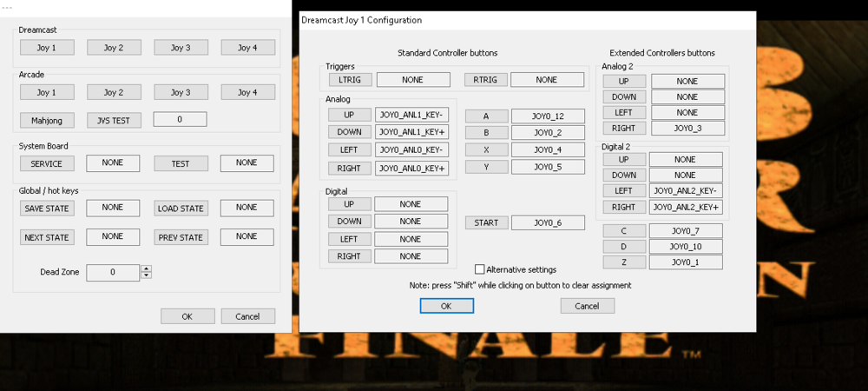Open Arcade Joy 1 configuration
The image size is (868, 391).
pos(47,92)
